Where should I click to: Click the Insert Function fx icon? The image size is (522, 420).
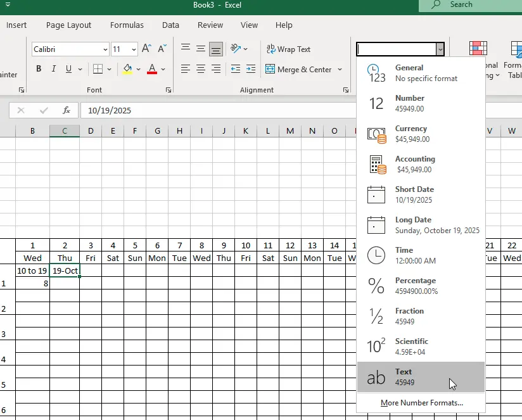click(x=66, y=110)
